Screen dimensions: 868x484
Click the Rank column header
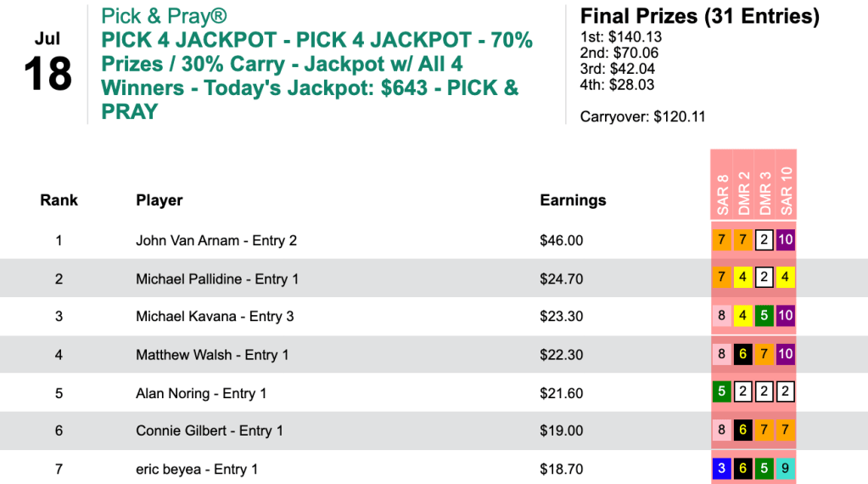point(59,200)
